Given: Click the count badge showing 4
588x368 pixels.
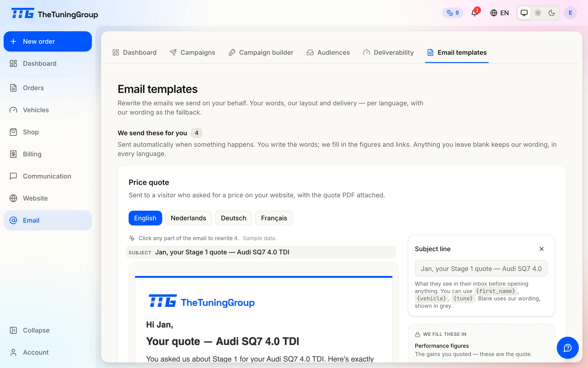Looking at the screenshot, I should coord(197,133).
